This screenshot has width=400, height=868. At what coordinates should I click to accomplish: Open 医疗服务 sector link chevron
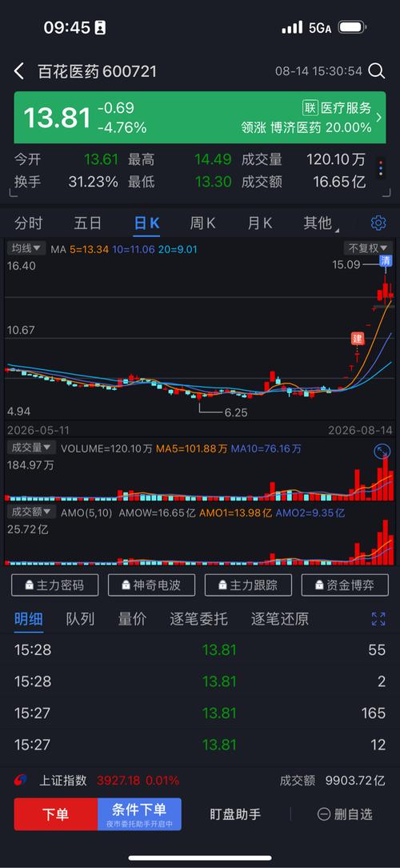point(379,118)
